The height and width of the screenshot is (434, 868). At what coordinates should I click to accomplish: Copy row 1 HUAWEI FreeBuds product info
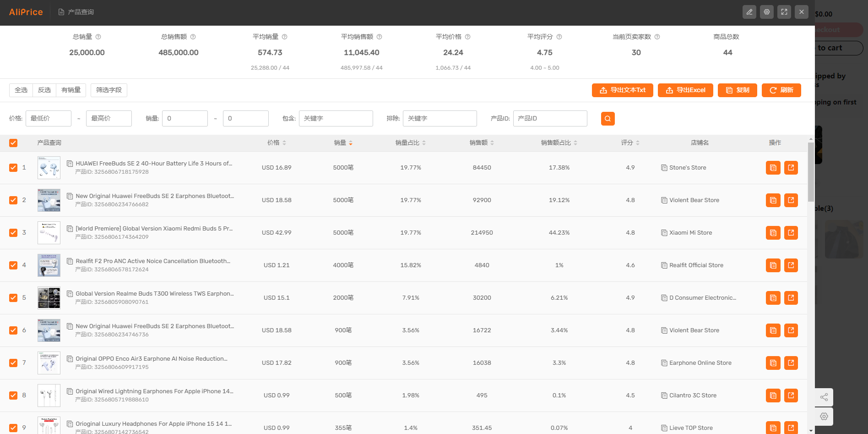tap(773, 168)
